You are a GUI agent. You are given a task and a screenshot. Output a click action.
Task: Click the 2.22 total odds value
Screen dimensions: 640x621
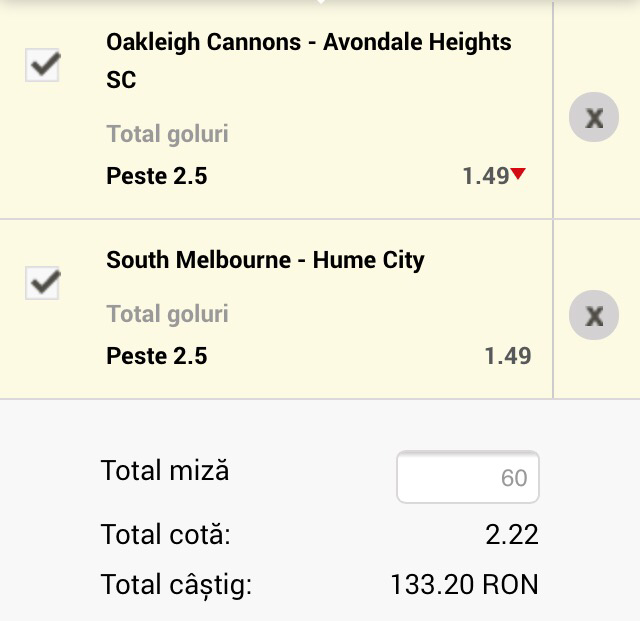[x=511, y=534]
